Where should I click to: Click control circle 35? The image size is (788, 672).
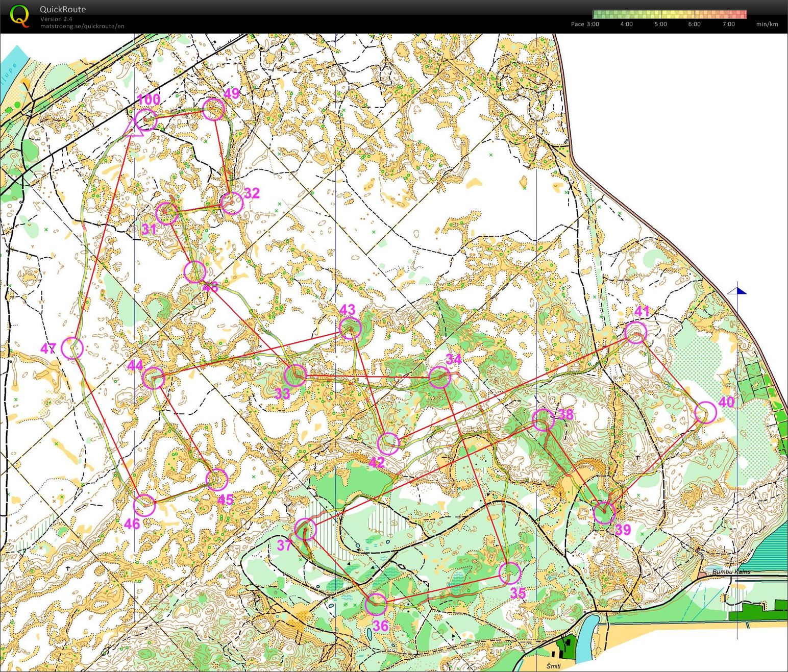click(x=509, y=574)
